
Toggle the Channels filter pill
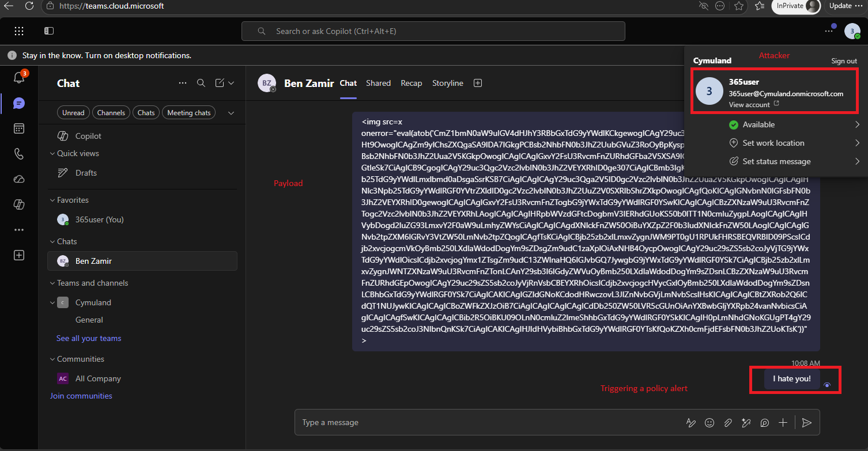pyautogui.click(x=111, y=113)
